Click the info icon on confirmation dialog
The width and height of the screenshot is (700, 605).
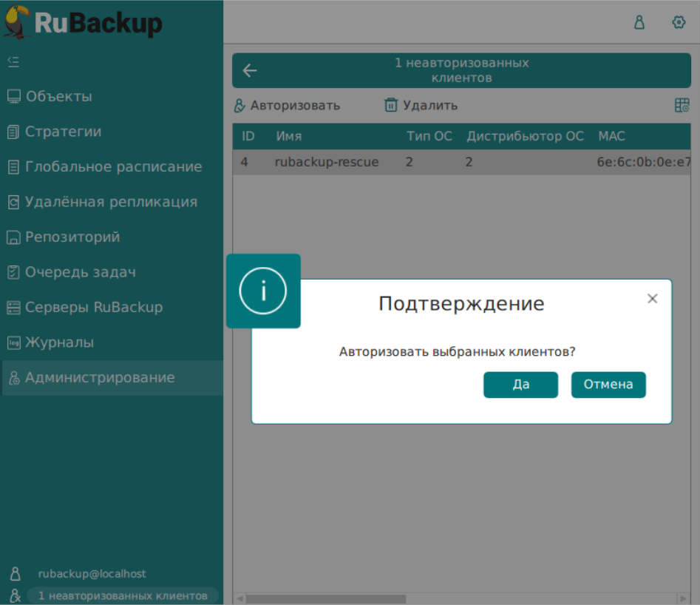(263, 291)
